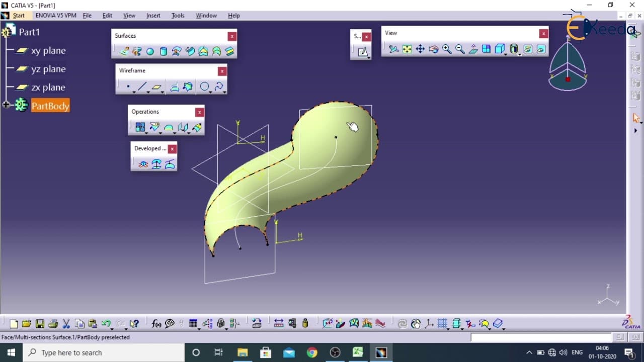Click the Zoom In magnifier

[x=447, y=49]
